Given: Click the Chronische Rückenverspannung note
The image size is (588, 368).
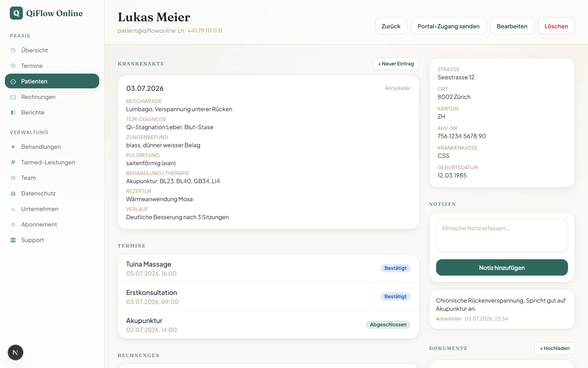Looking at the screenshot, I should point(501,304).
